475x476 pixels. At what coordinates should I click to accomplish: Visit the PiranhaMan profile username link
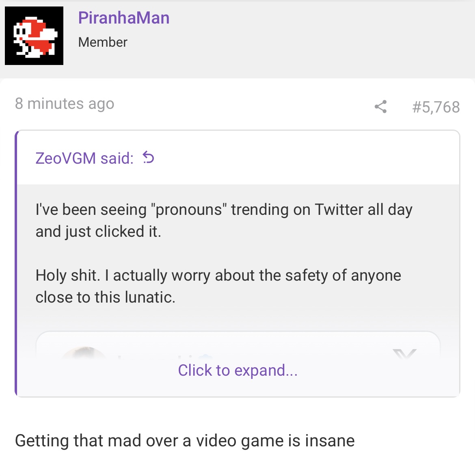124,17
